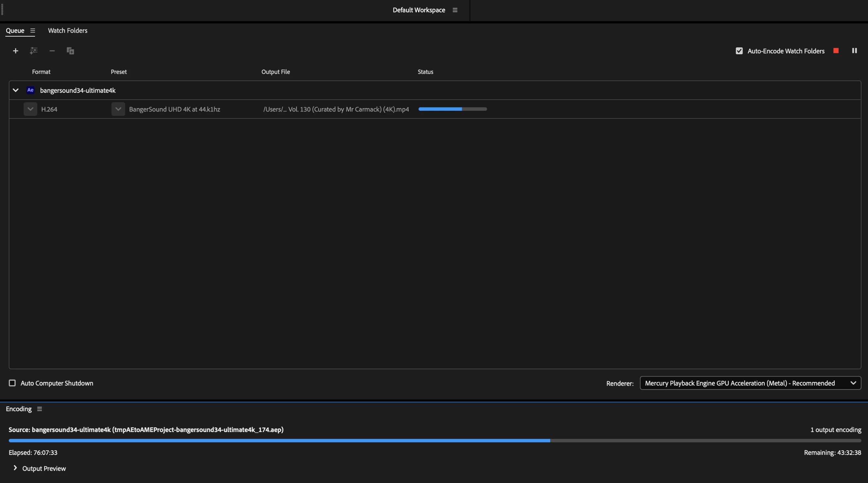Disable Auto-Encode Watch Folders checkbox
This screenshot has width=868, height=483.
(x=739, y=51)
